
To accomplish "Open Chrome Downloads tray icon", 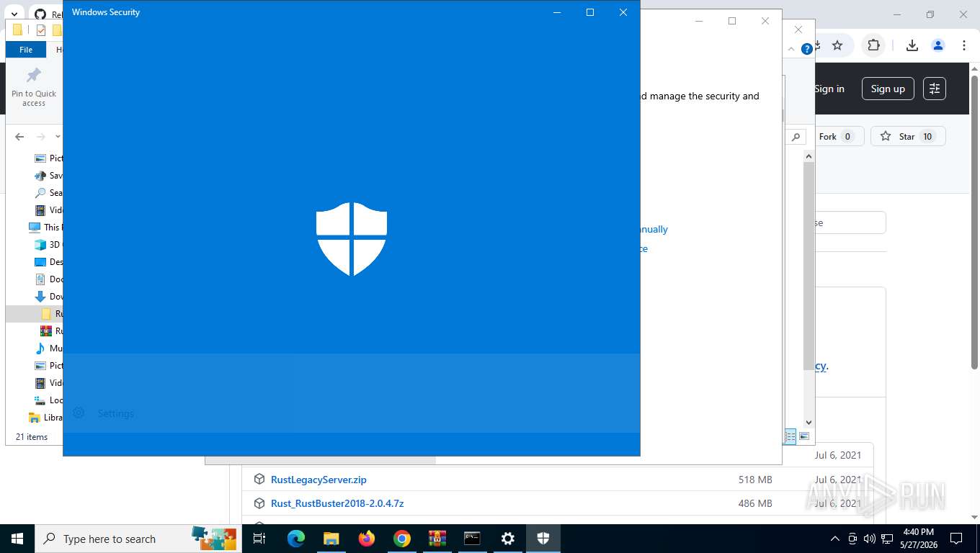I will (912, 45).
